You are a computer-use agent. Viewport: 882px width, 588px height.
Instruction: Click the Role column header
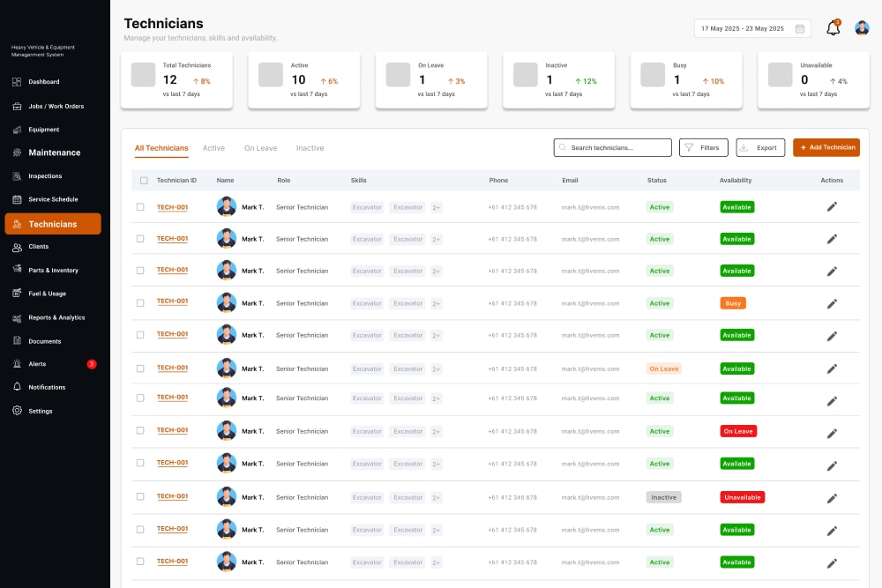tap(283, 181)
